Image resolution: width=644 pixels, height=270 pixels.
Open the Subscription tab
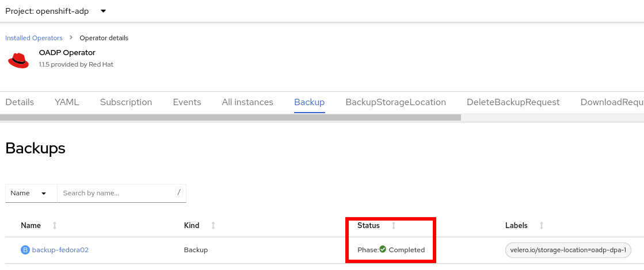126,102
